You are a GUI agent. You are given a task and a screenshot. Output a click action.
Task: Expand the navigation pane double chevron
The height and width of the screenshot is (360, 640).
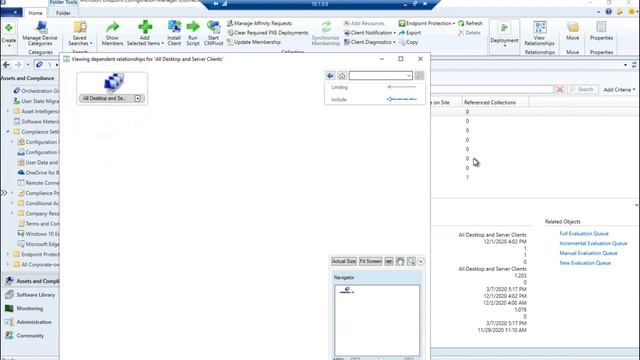point(4,193)
